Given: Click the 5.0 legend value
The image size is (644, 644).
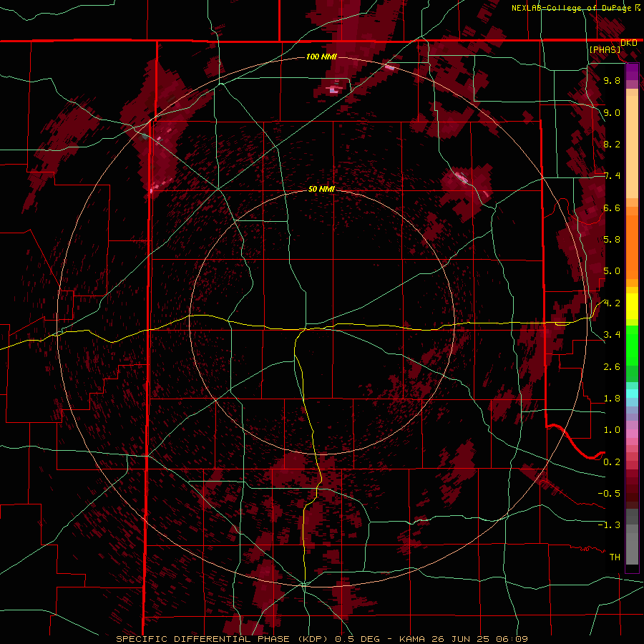Looking at the screenshot, I should [x=612, y=271].
